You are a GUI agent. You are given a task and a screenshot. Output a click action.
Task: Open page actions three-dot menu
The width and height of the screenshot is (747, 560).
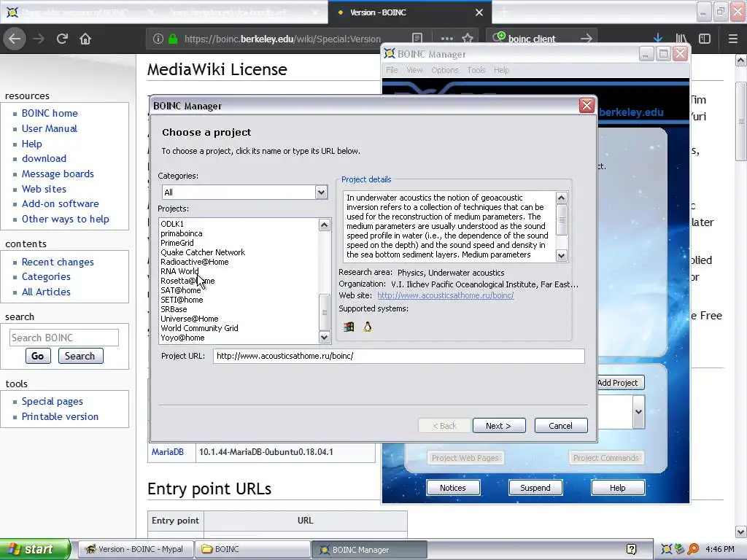click(x=447, y=39)
